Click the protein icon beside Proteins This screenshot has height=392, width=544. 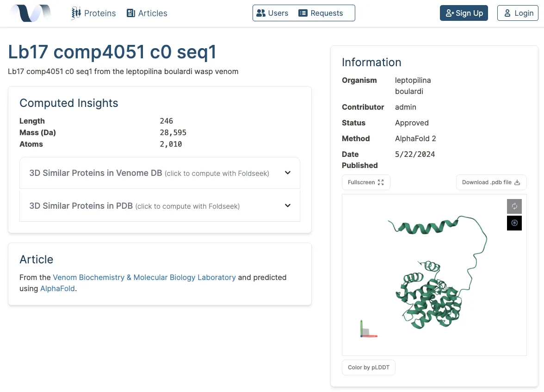point(76,13)
